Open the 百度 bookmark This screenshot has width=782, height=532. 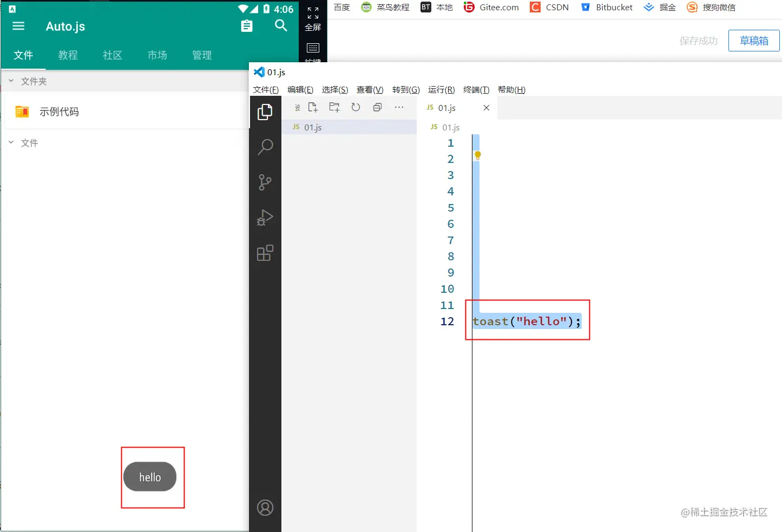(341, 7)
